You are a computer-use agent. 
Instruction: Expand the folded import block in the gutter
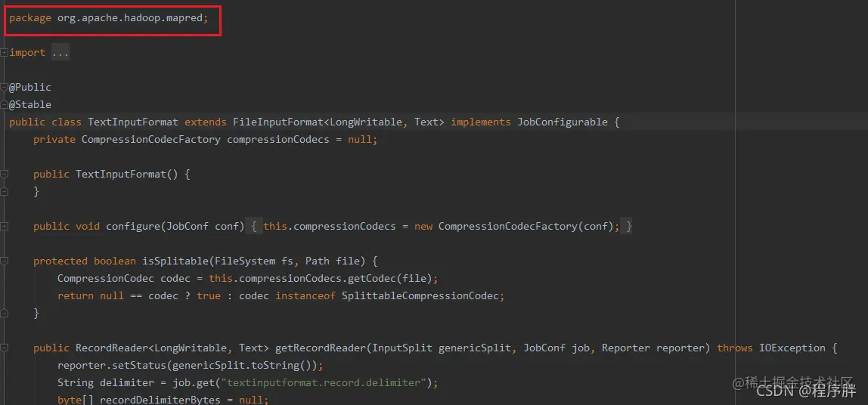tap(4, 53)
